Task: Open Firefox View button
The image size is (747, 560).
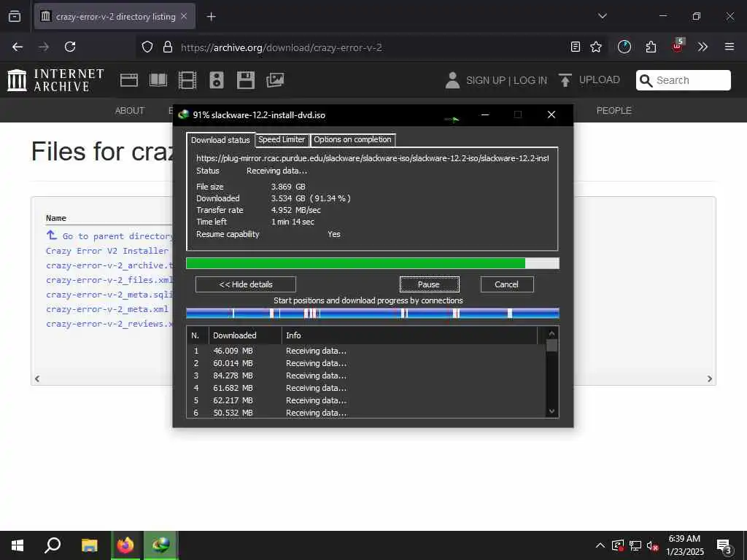Action: point(15,16)
